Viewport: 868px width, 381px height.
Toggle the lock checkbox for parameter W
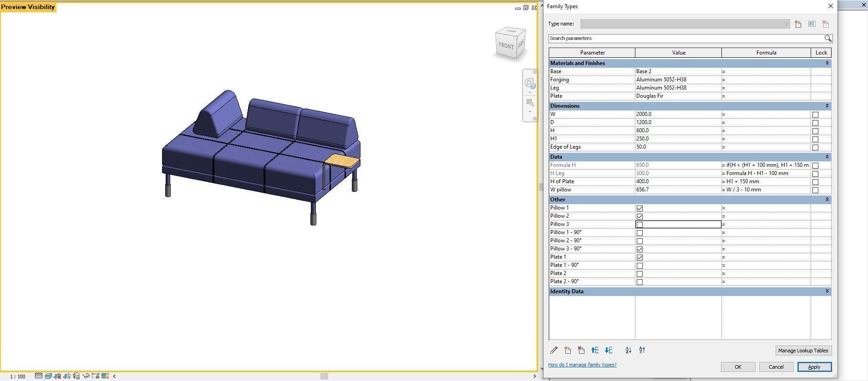pos(815,115)
